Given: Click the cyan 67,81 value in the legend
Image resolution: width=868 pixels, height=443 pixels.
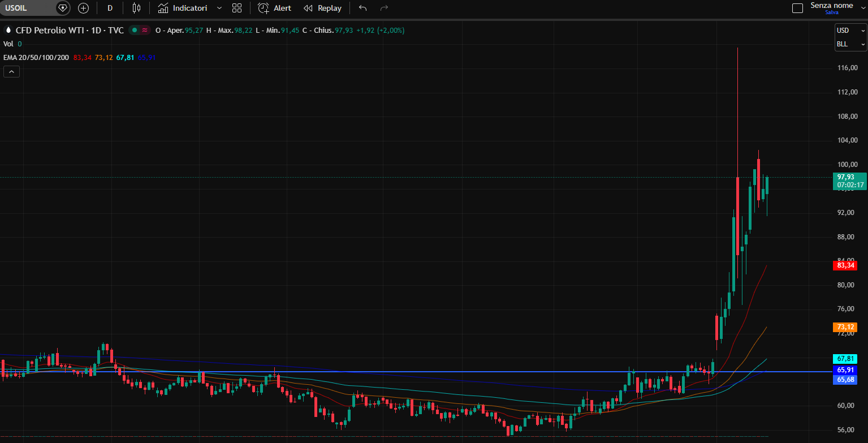Looking at the screenshot, I should (x=125, y=57).
